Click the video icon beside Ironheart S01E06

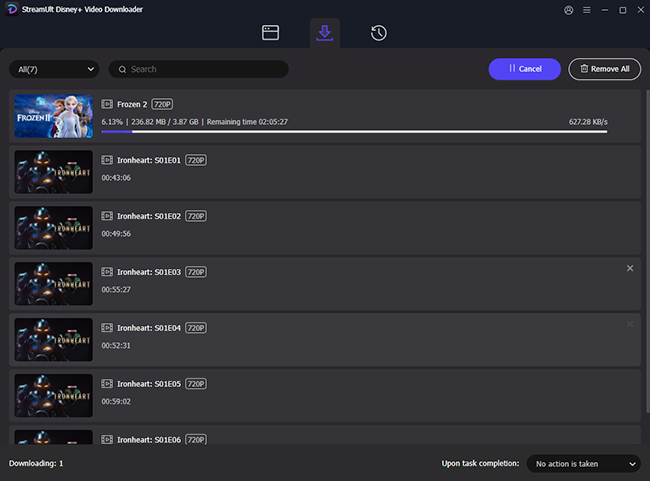(x=107, y=440)
